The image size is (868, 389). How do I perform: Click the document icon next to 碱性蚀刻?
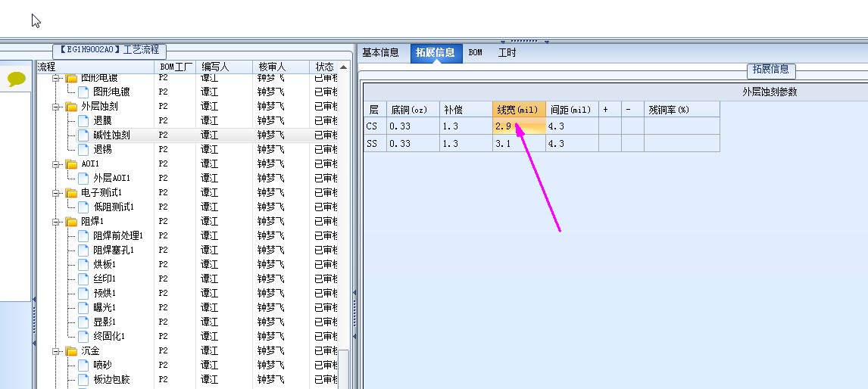click(83, 135)
